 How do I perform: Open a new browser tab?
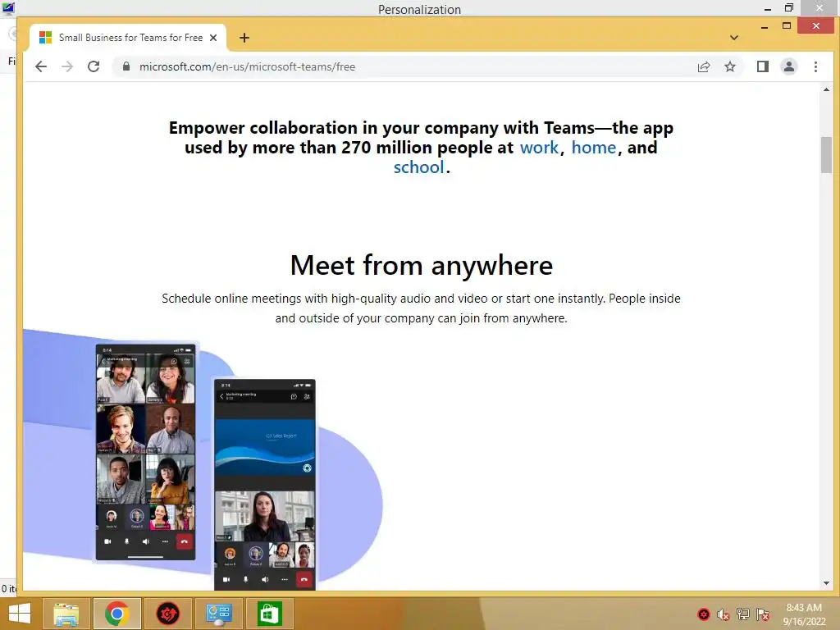tap(244, 38)
